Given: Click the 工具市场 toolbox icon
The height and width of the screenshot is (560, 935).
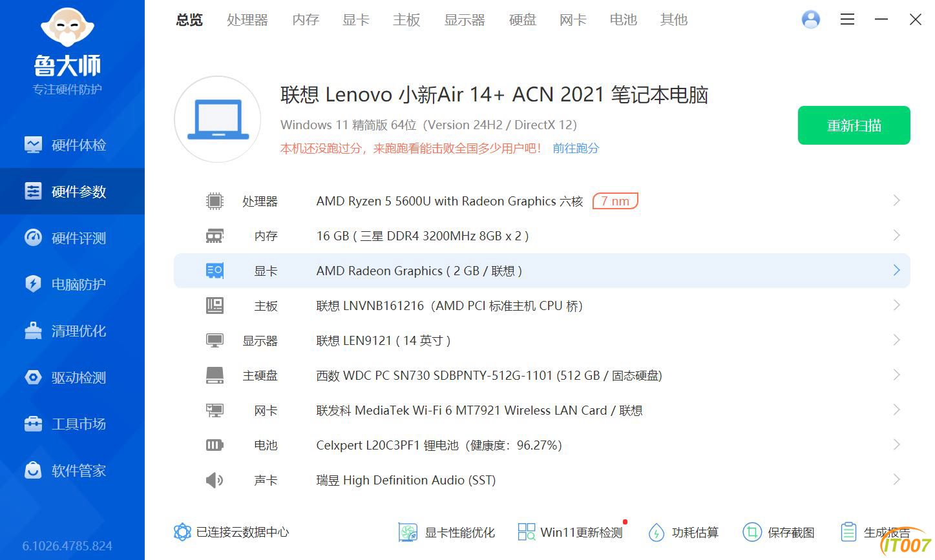Looking at the screenshot, I should point(33,424).
